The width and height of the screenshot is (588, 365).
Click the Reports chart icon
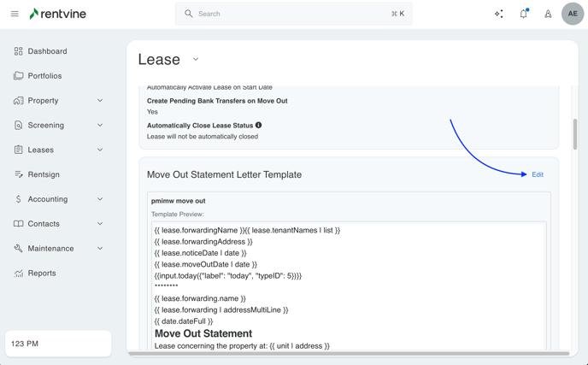(18, 274)
